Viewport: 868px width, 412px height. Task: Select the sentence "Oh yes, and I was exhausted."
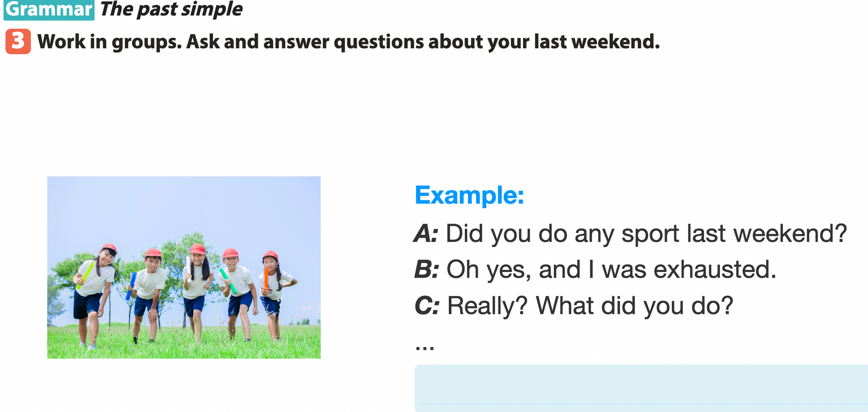611,269
